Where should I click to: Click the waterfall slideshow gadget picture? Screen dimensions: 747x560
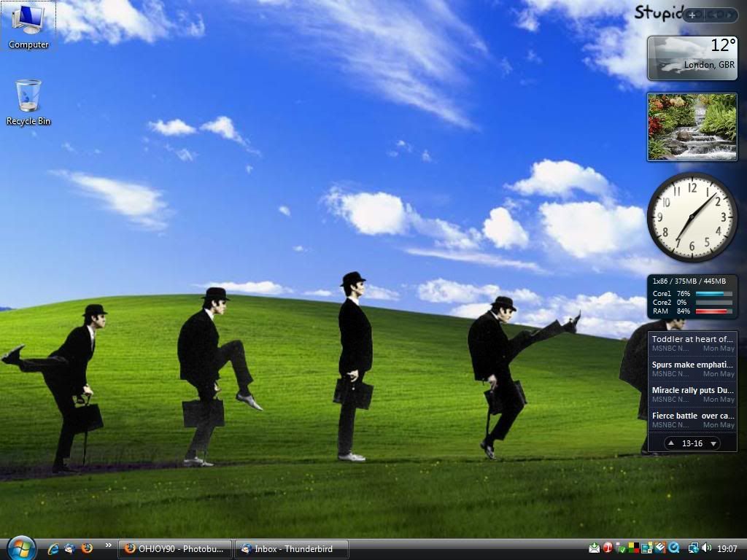tap(692, 127)
